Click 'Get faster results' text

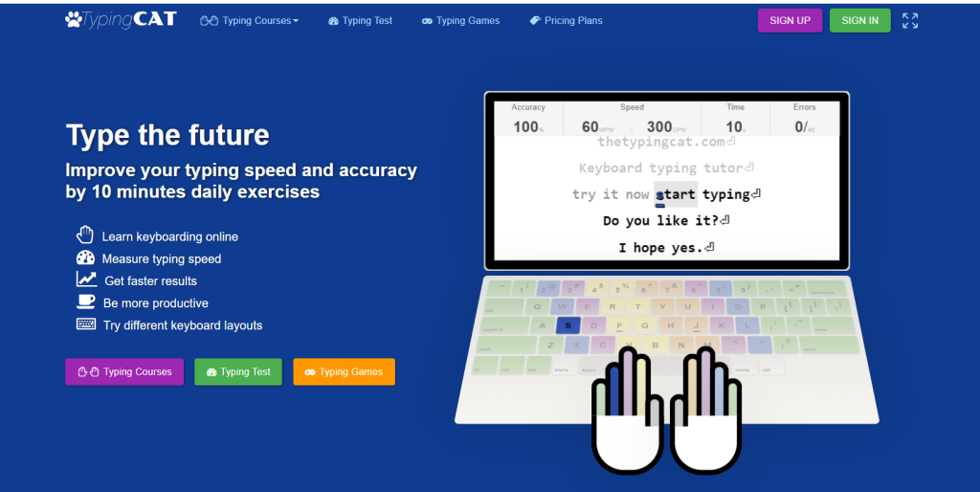(x=150, y=281)
